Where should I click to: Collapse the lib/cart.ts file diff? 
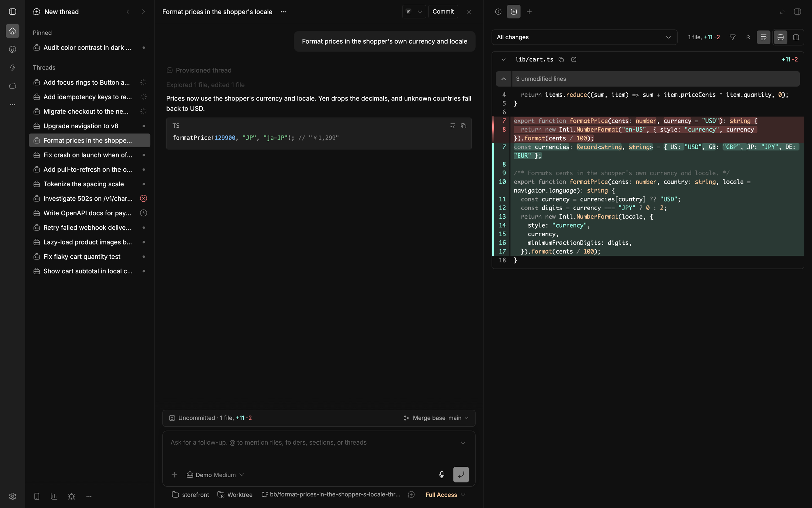[x=503, y=60]
